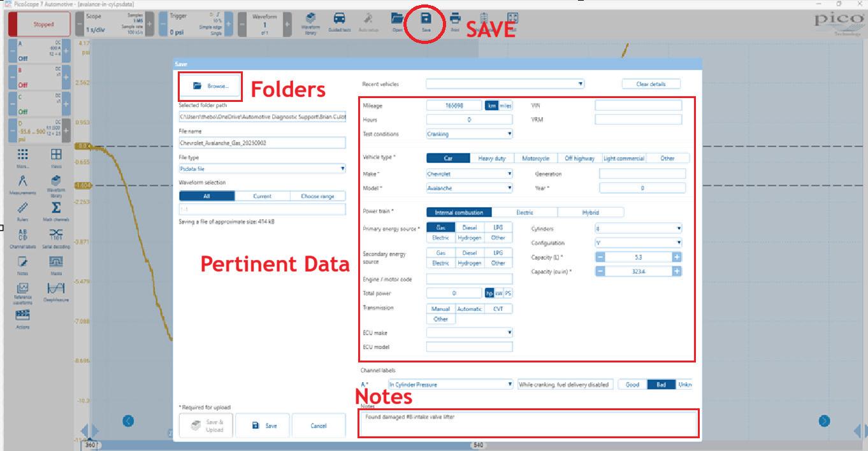
Task: Cancel the Save dialog
Action: pos(319,426)
